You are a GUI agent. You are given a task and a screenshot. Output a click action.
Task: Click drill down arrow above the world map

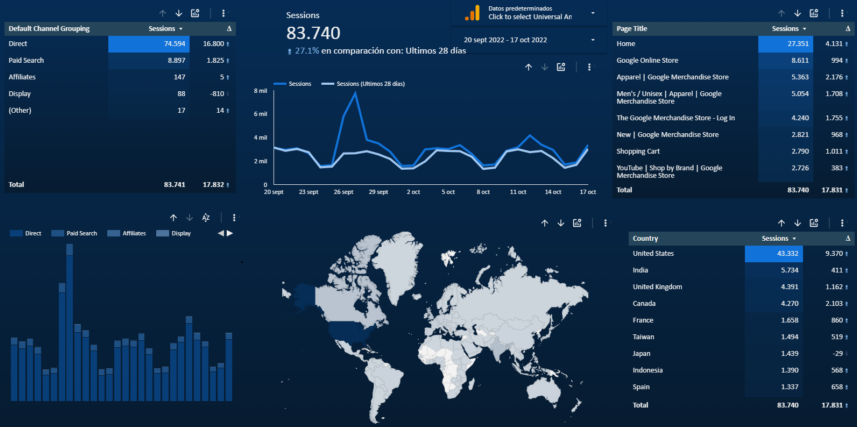(560, 224)
